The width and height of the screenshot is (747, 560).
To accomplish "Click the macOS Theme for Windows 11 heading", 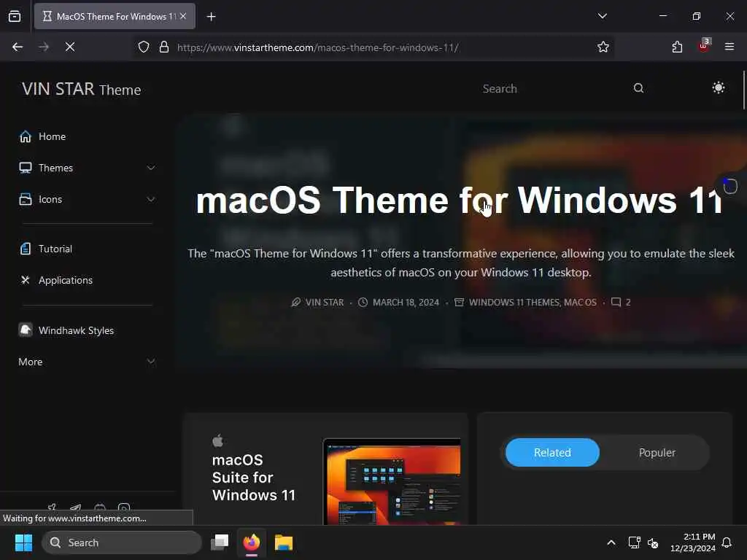I will click(x=460, y=200).
